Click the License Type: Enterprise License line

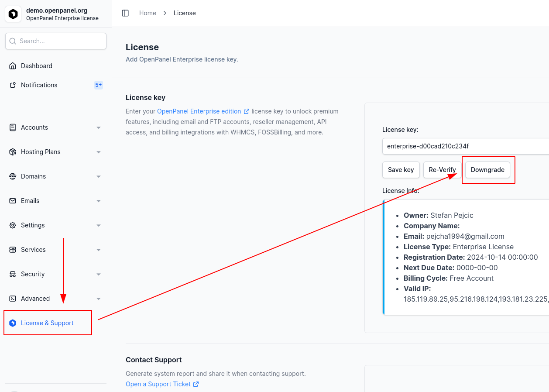459,247
